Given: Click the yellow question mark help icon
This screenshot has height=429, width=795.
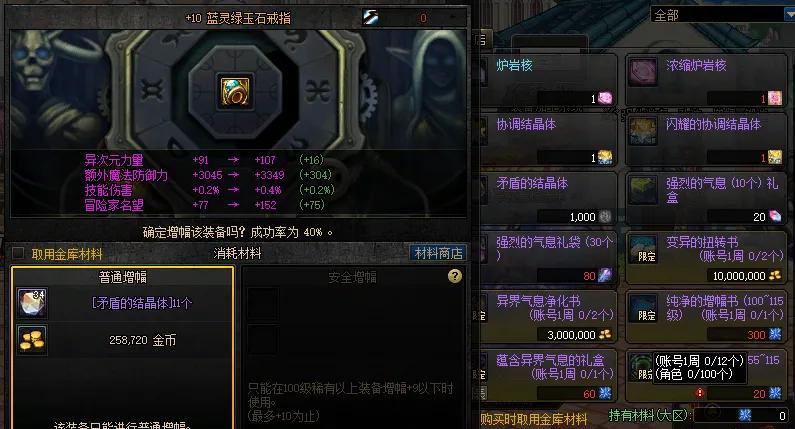Looking at the screenshot, I should 455,276.
